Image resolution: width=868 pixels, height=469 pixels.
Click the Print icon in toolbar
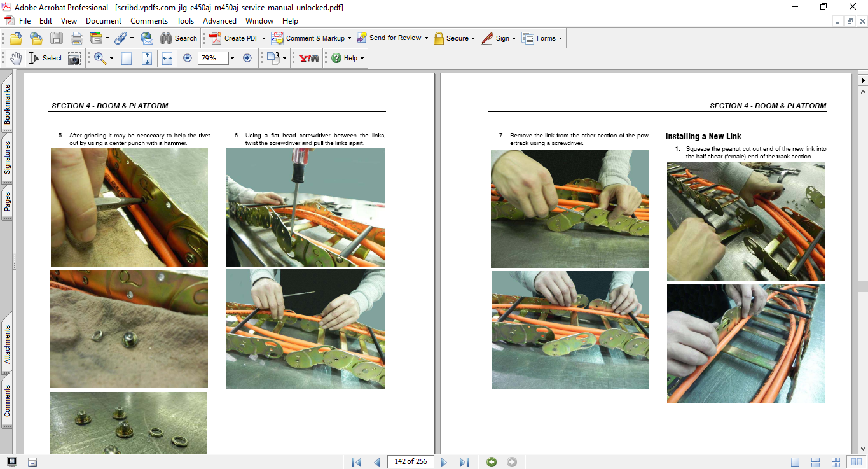76,38
